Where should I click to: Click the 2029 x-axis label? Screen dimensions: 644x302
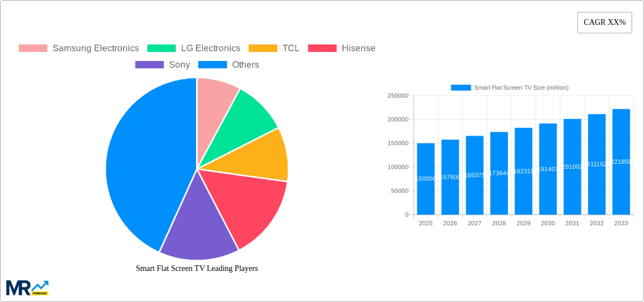pyautogui.click(x=523, y=223)
